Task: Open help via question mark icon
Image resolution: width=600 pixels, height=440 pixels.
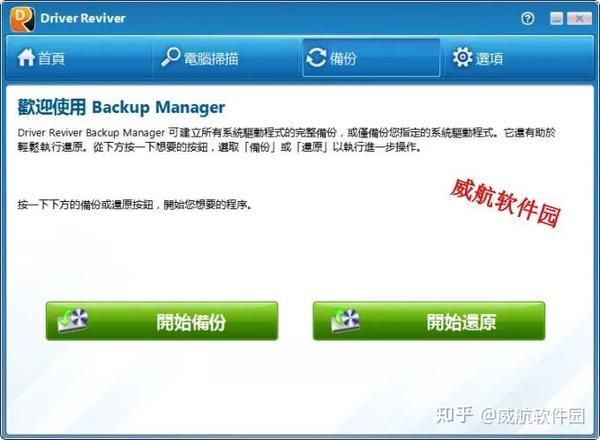Action: point(527,18)
